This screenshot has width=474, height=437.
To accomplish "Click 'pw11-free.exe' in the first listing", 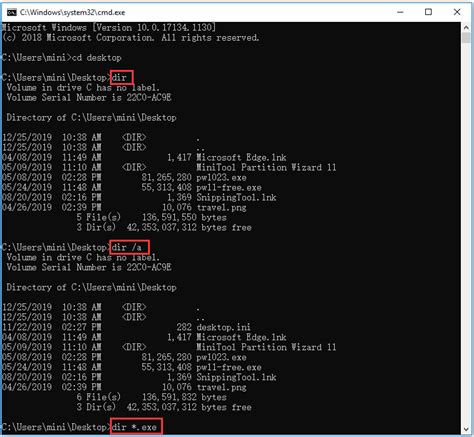I will 229,187.
